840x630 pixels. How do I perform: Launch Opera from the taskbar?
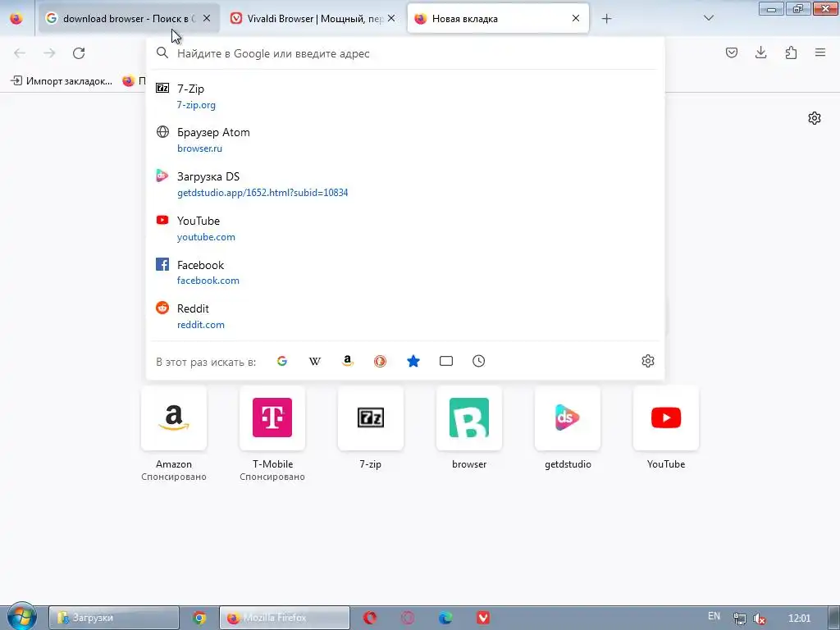click(370, 618)
